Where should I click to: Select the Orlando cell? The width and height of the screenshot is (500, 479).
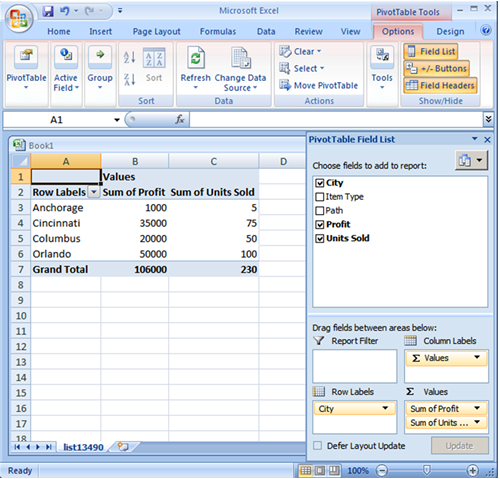coord(66,254)
